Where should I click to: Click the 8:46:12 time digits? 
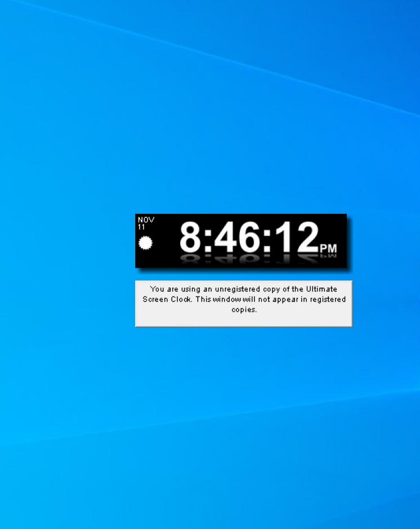[x=249, y=237]
